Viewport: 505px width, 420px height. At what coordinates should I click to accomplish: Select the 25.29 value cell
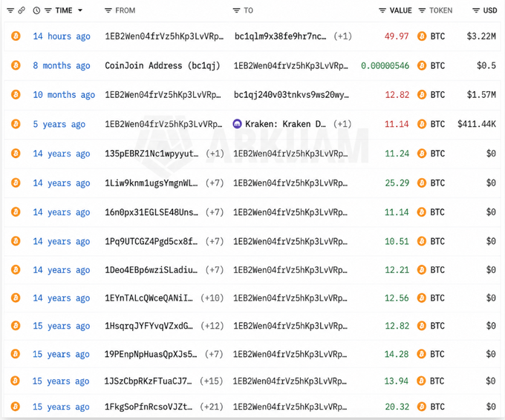coord(397,183)
